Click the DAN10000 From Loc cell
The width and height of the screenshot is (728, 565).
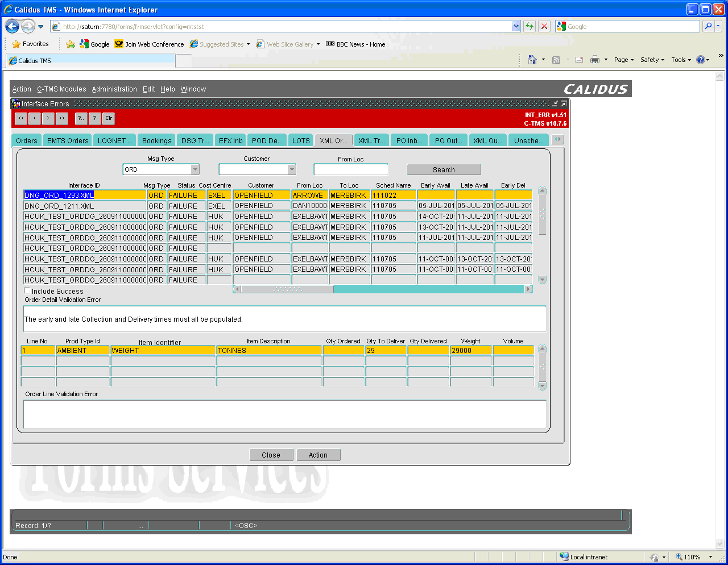(x=309, y=206)
